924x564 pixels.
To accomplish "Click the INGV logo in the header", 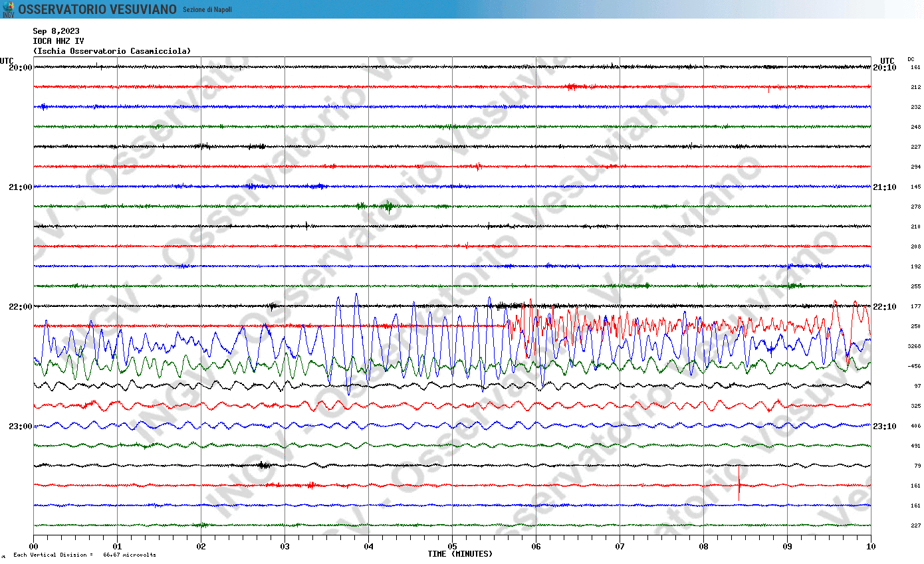I will pos(8,9).
